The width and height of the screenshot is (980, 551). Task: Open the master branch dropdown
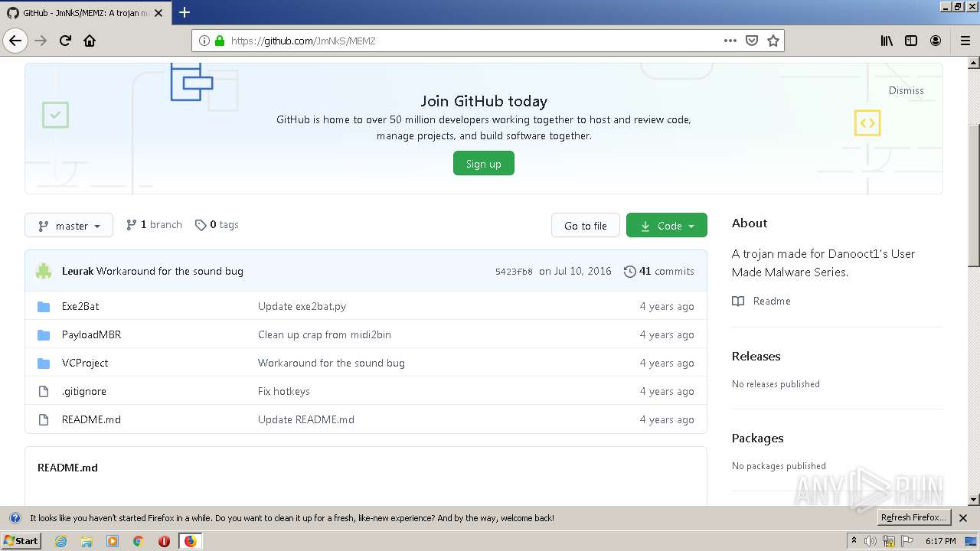tap(69, 225)
